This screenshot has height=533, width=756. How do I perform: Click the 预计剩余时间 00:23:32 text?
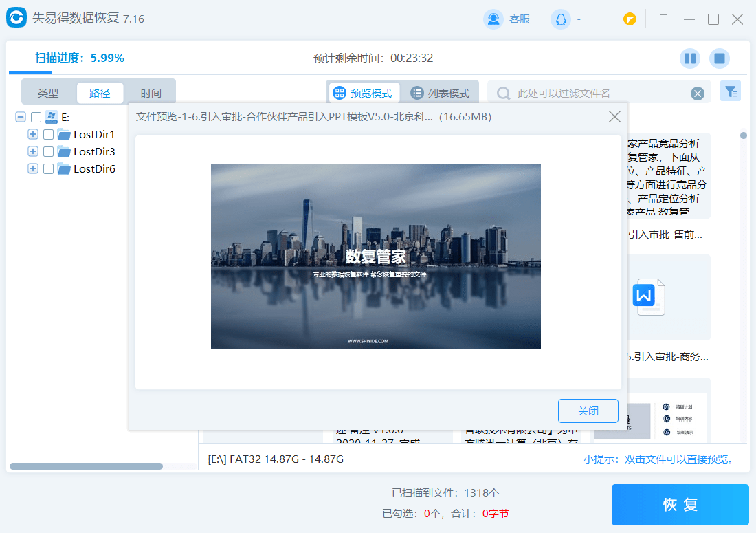coord(373,58)
